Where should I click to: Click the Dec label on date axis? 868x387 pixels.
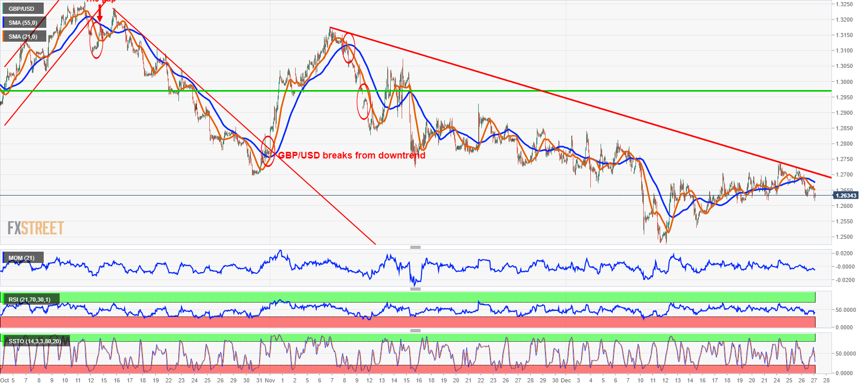(x=566, y=380)
